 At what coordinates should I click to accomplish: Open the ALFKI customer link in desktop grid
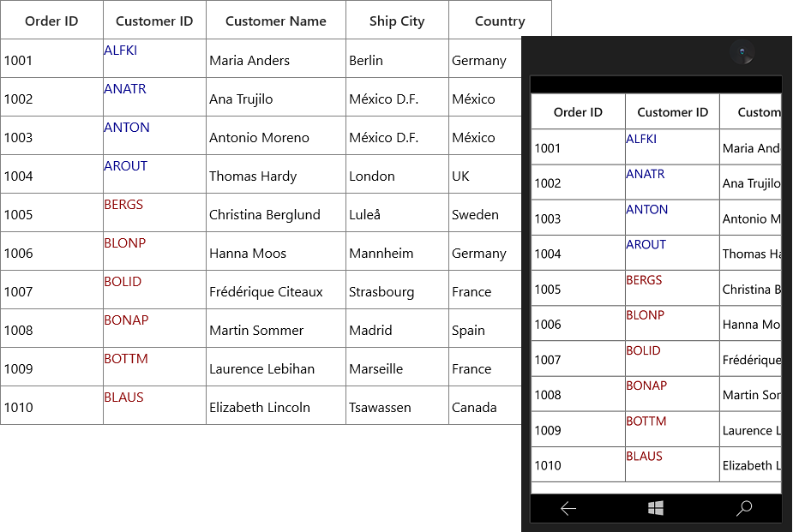coord(120,51)
